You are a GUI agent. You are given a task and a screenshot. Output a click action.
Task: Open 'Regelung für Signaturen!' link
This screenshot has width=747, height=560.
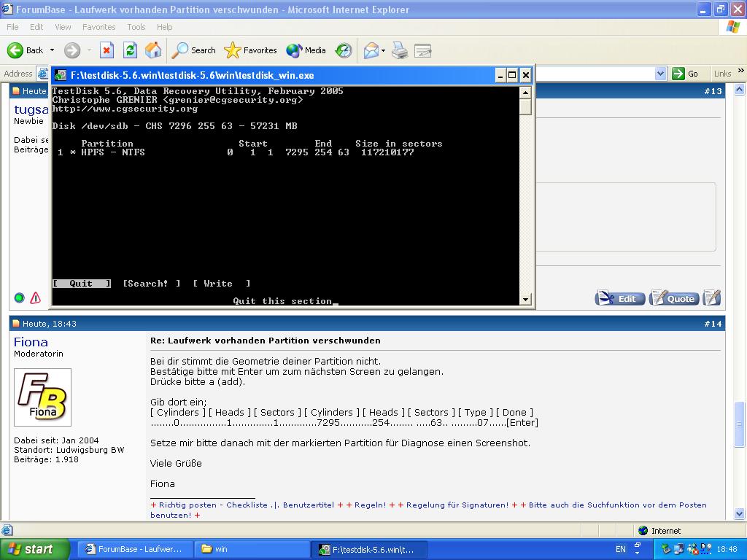coord(457,505)
